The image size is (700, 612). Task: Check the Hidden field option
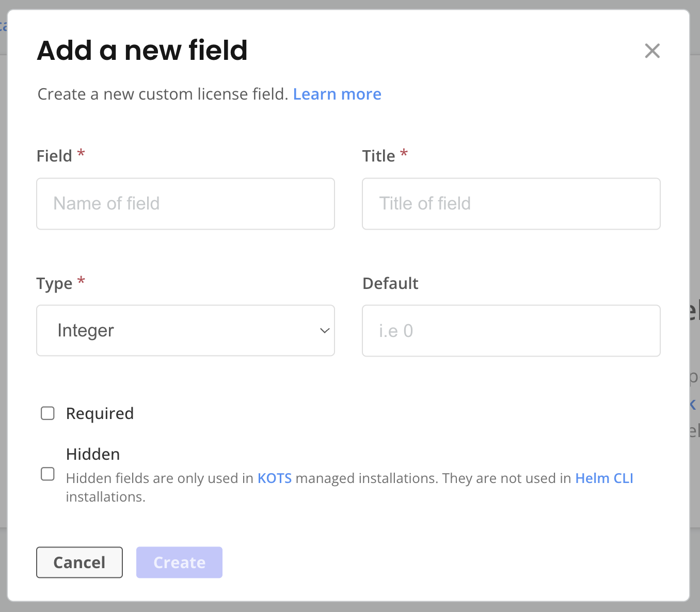coord(47,474)
